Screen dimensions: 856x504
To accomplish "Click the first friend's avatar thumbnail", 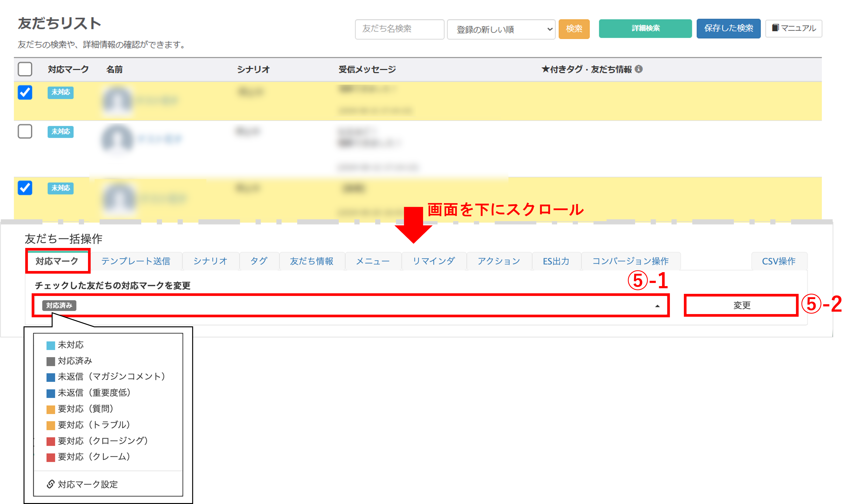I will [x=117, y=100].
